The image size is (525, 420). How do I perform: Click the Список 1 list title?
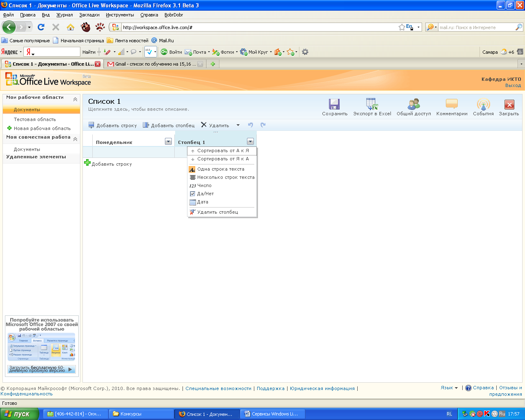[x=105, y=101]
